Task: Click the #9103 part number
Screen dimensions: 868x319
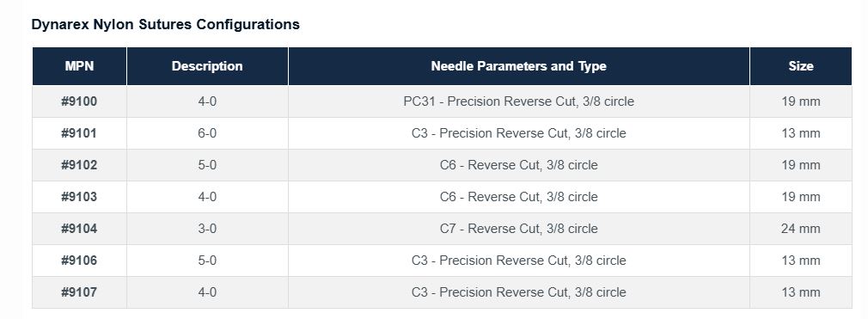Action: pos(79,197)
